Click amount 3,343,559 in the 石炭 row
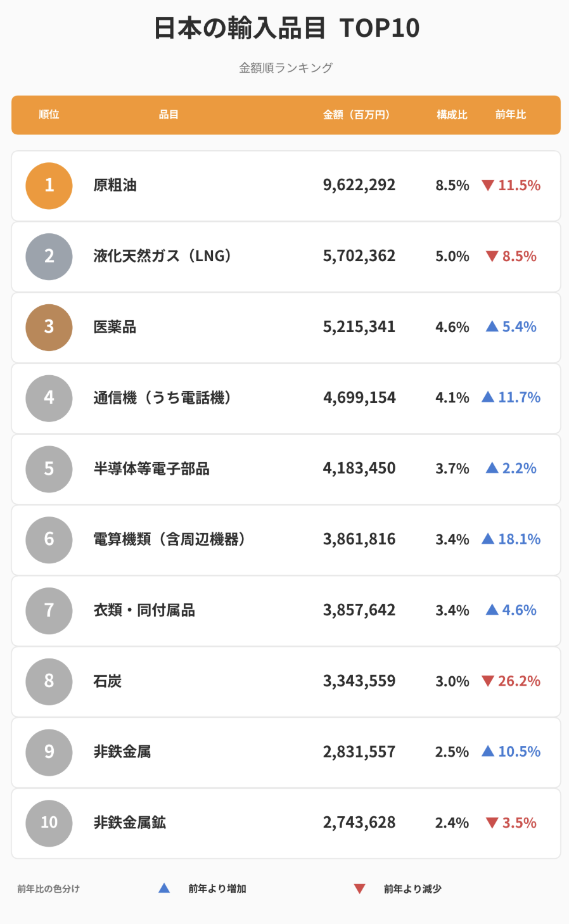This screenshot has height=924, width=569. click(359, 681)
